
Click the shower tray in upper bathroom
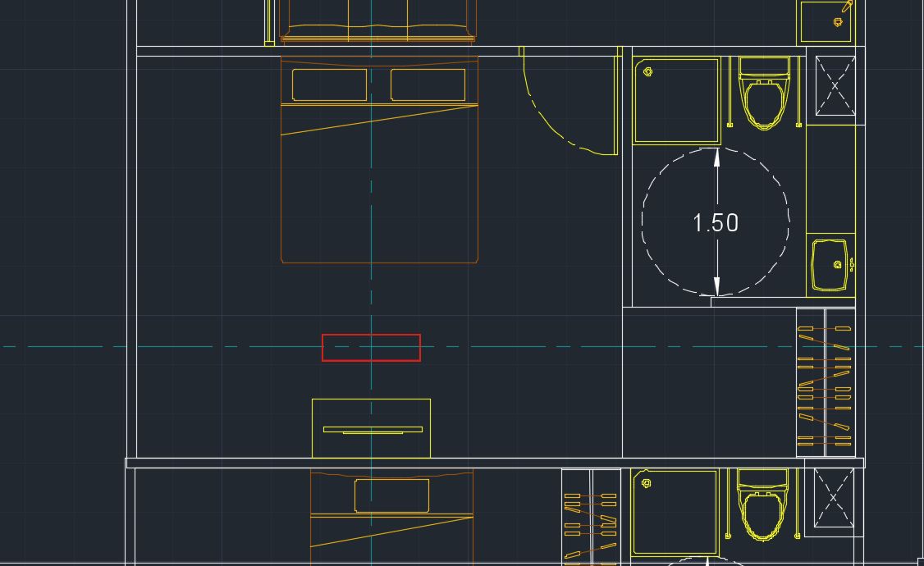point(677,101)
